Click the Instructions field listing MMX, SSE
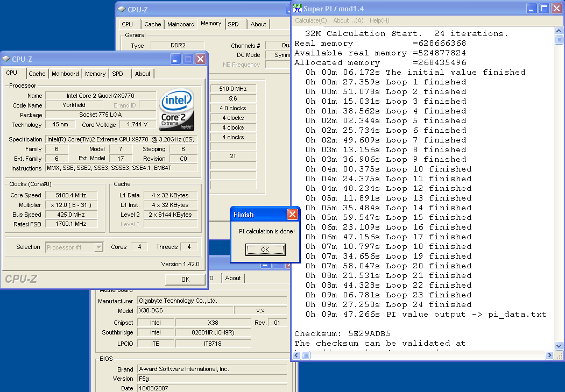 click(122, 168)
